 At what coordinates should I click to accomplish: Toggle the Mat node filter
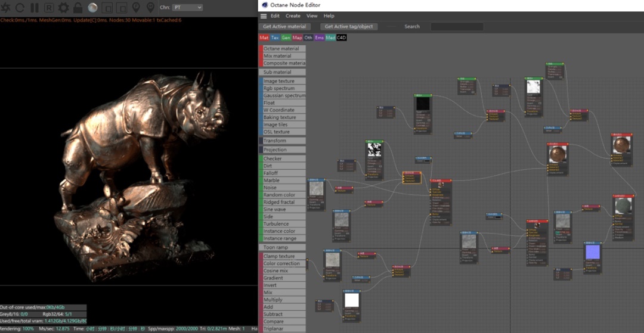coord(264,38)
